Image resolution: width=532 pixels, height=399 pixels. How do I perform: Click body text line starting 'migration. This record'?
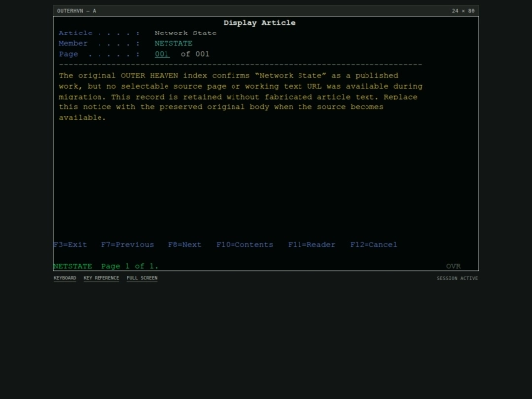pyautogui.click(x=238, y=97)
